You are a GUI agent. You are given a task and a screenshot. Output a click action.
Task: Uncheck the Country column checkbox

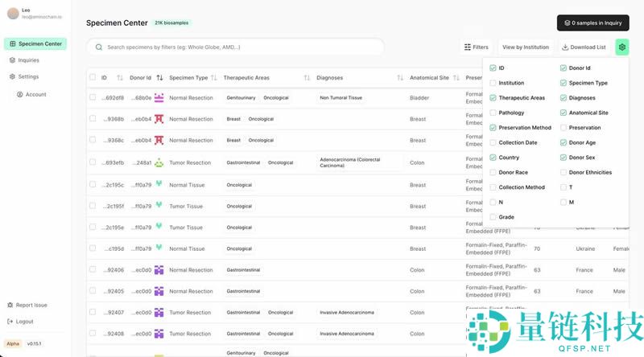click(x=493, y=158)
